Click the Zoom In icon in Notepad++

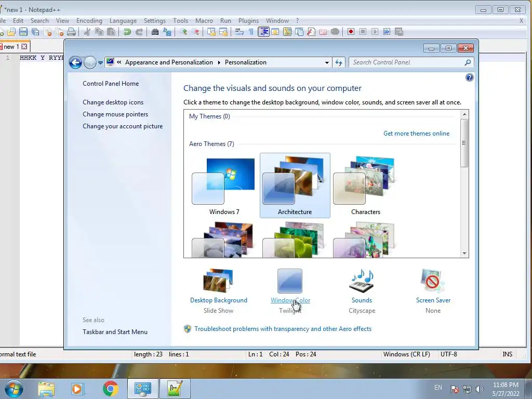point(183,32)
